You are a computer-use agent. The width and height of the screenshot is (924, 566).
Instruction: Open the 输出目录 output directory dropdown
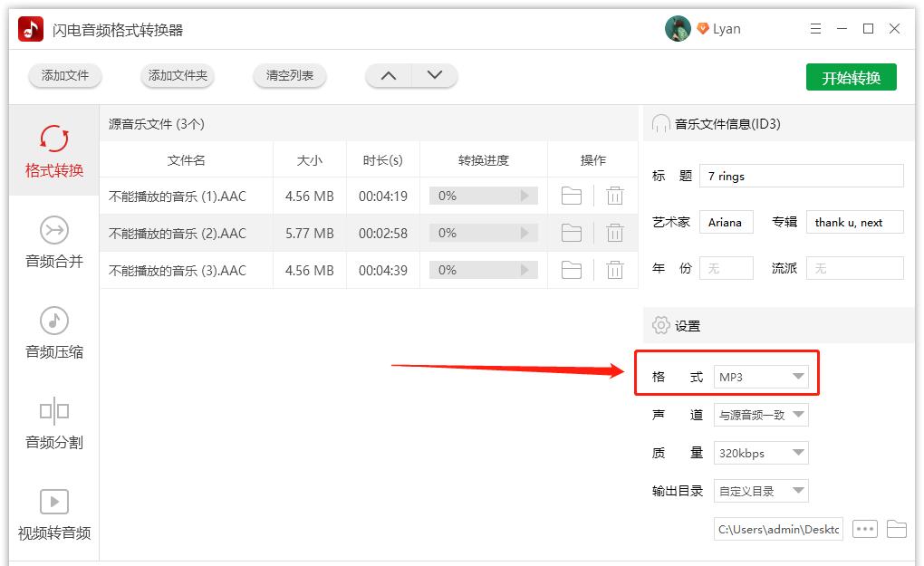[x=760, y=490]
